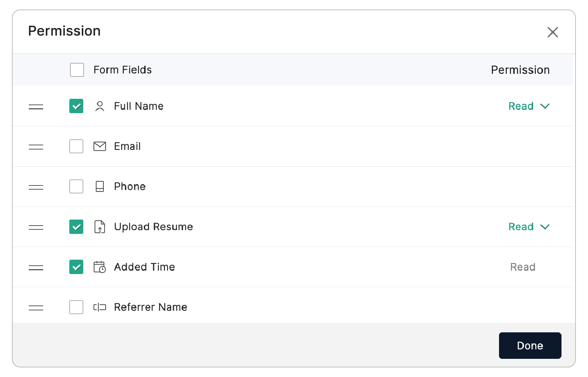
Task: Click the mobile phone icon beside Phone
Action: [x=100, y=187]
